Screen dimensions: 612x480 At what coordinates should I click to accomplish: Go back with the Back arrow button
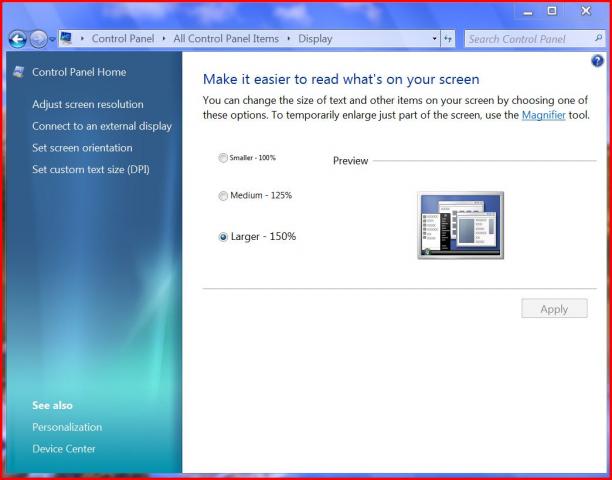[x=18, y=39]
